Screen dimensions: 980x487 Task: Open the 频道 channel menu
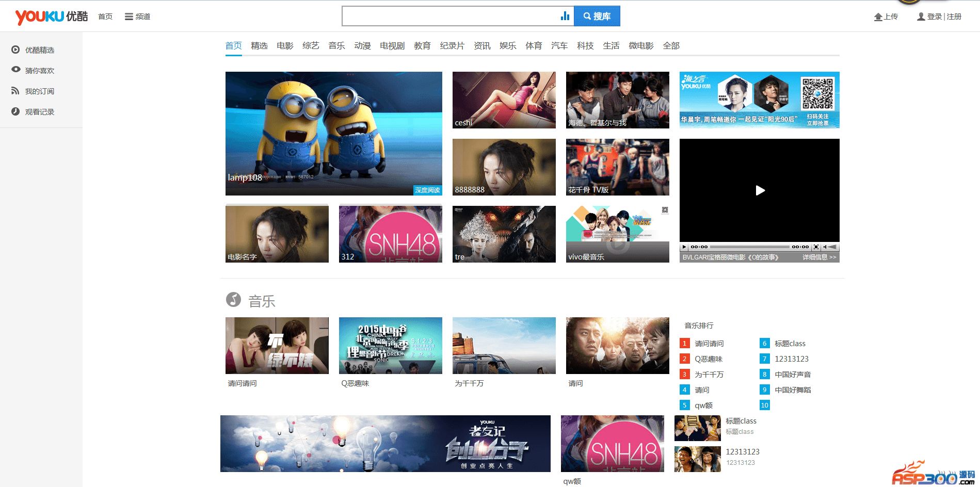137,17
